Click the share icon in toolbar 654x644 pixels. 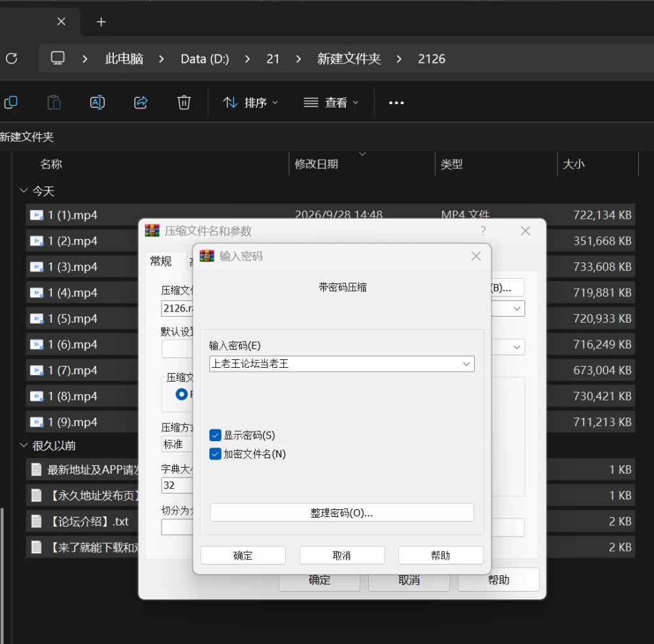[x=141, y=102]
